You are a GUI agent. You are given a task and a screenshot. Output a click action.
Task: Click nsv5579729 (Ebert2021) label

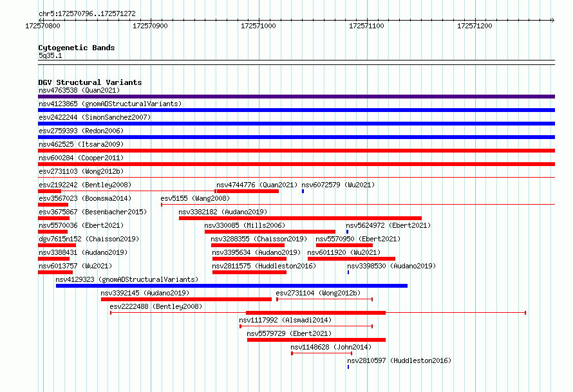tap(290, 333)
